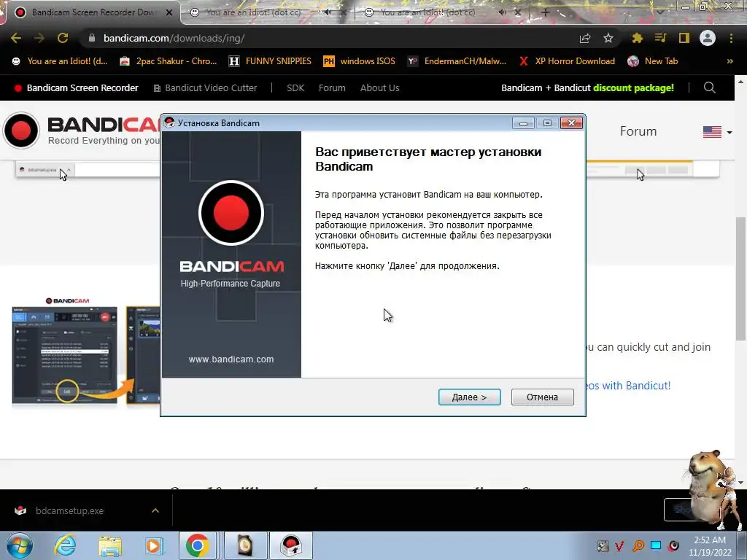Viewport: 747px width, 560px height.
Task: Click www.bandicam.com text in installer sidebar
Action: 231,359
